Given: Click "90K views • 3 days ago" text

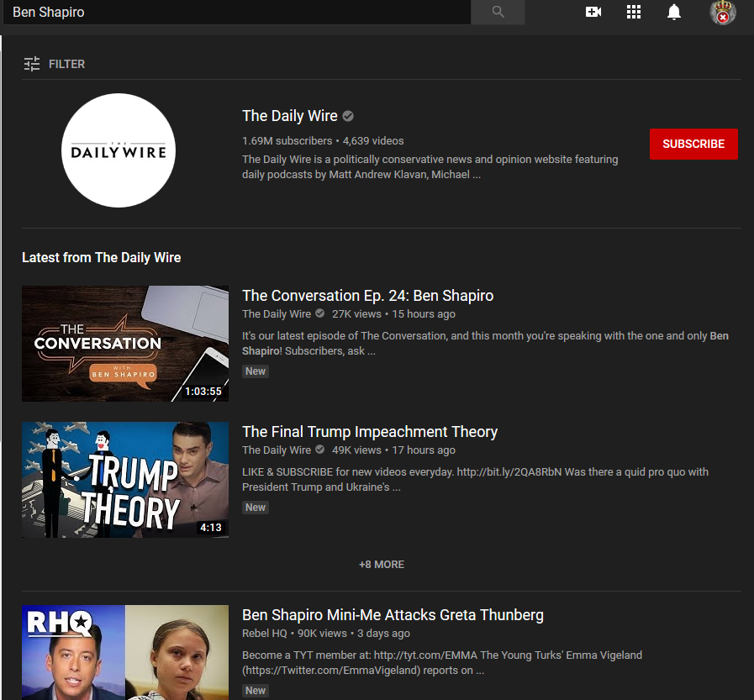Looking at the screenshot, I should click(354, 633).
